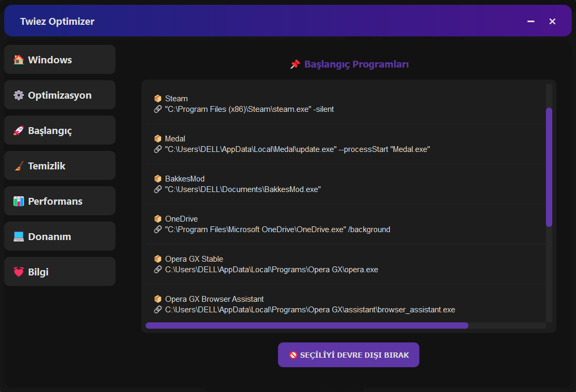Screen dimensions: 576x392
Task: Click the assistant\browser_assistant.exe path text
Action: point(310,309)
